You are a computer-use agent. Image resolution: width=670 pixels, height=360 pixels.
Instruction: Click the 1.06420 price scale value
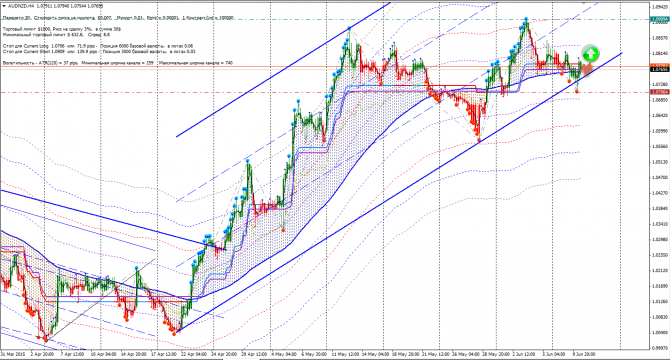pyautogui.click(x=660, y=115)
